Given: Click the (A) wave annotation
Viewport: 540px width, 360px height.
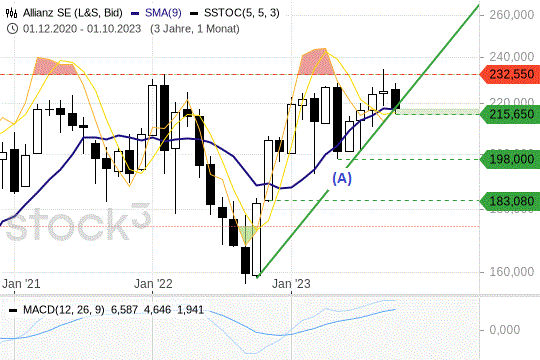Looking at the screenshot, I should (x=342, y=178).
